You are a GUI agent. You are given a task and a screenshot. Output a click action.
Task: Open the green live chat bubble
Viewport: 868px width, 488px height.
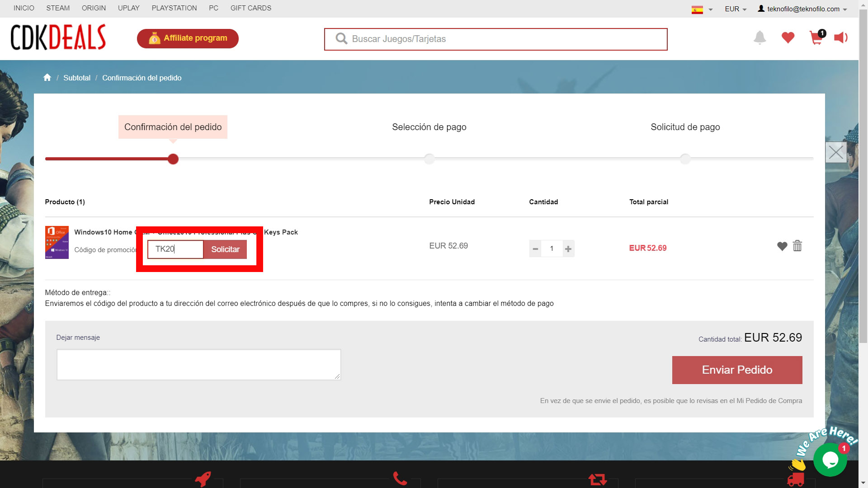(x=830, y=460)
